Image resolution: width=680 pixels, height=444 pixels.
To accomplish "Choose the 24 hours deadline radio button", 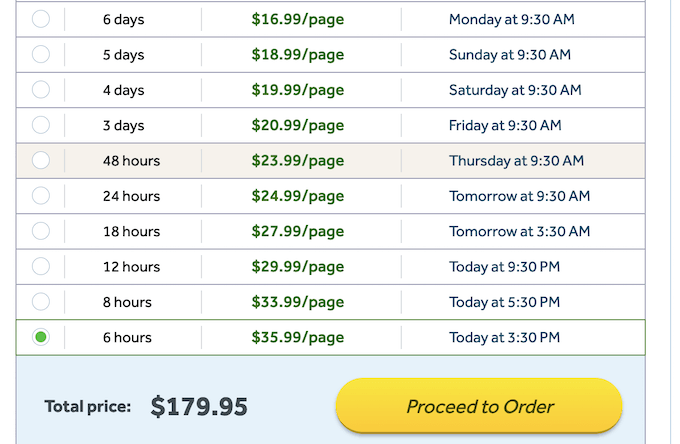I will 41,196.
